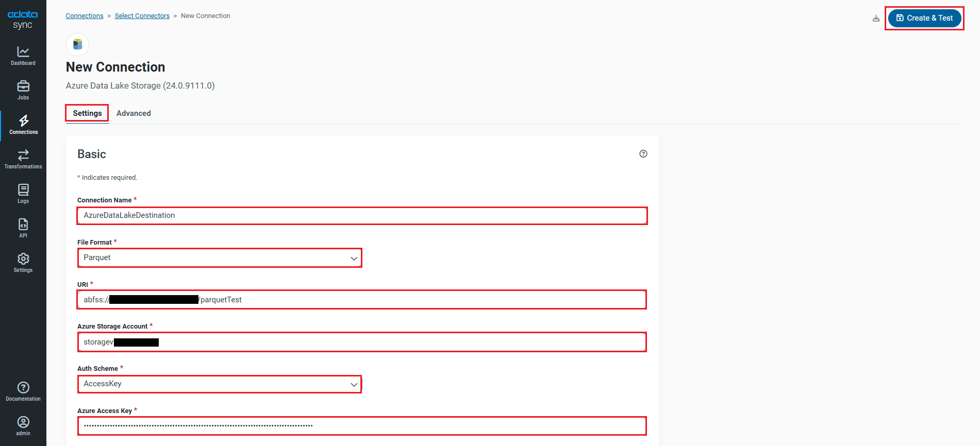Open the Transformations section
Screen dimensions: 980x446
pos(23,159)
